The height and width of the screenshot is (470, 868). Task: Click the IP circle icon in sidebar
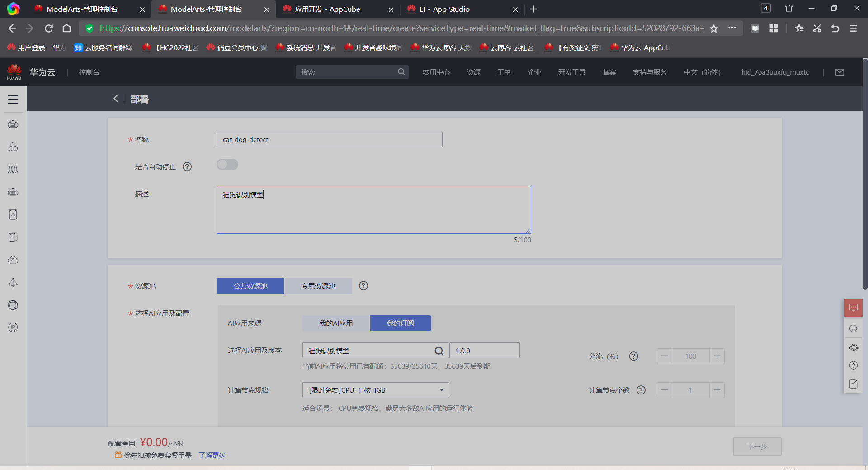(13, 328)
